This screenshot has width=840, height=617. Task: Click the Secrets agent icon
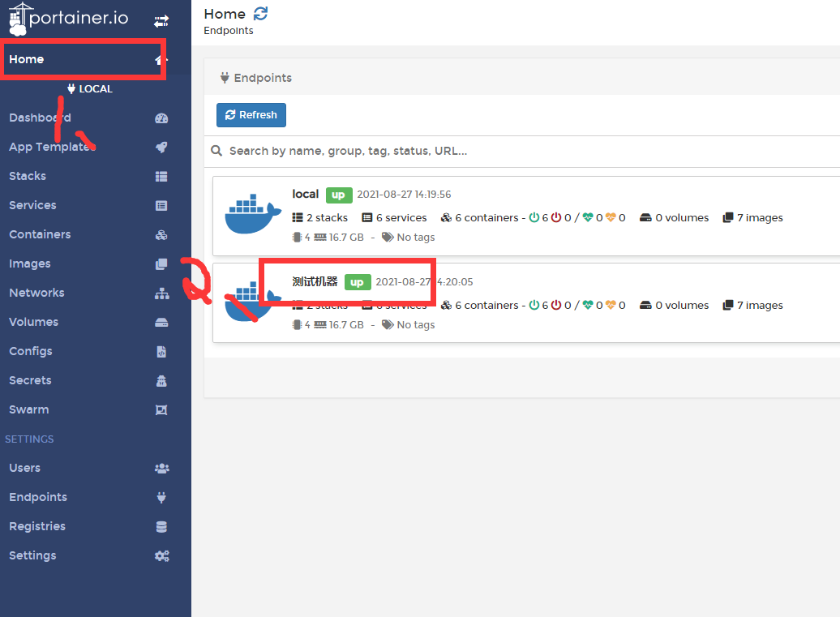click(x=161, y=381)
